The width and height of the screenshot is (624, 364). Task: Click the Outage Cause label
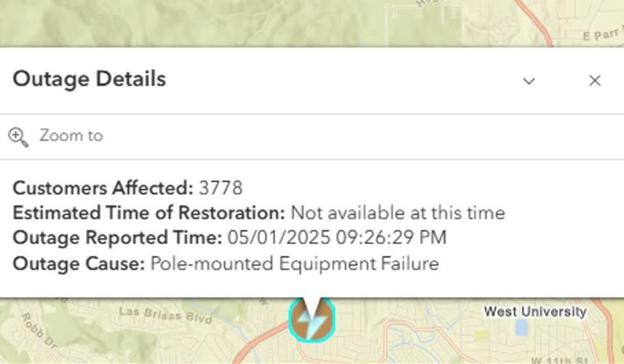coord(79,264)
